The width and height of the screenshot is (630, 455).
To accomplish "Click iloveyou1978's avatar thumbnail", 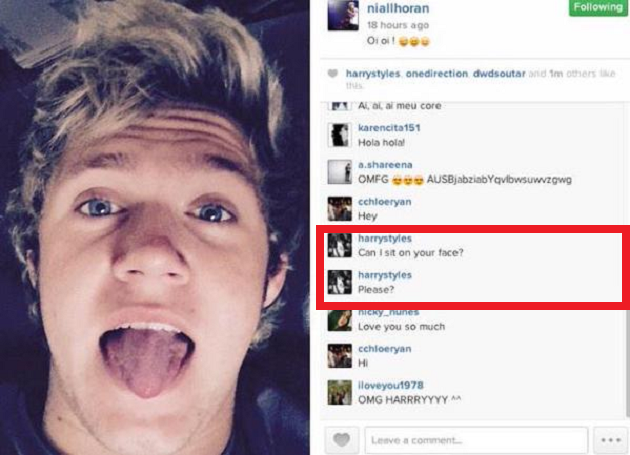I will (340, 392).
